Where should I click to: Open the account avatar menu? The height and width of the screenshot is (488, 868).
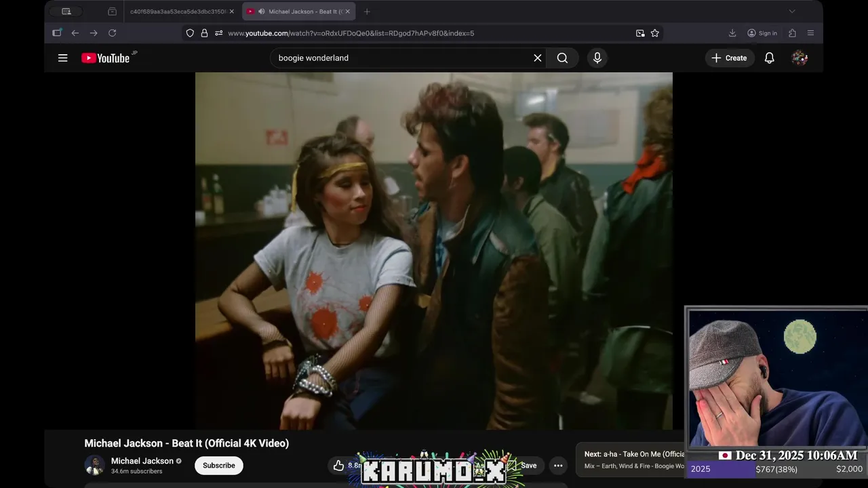pos(800,58)
